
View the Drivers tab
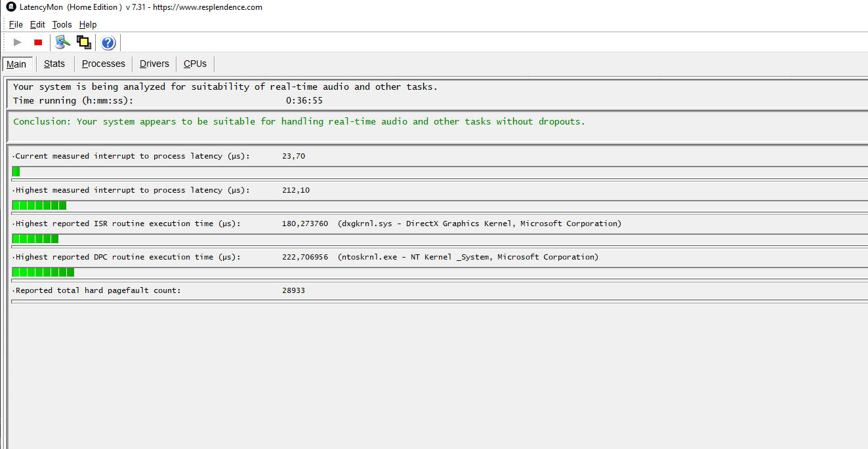(154, 64)
